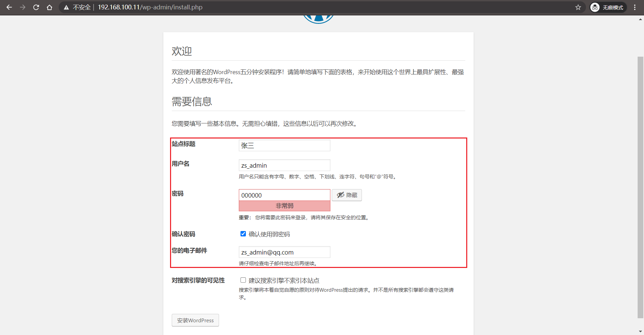The width and height of the screenshot is (644, 335).
Task: Click the 对搜索引擎的可见性 label
Action: [198, 280]
